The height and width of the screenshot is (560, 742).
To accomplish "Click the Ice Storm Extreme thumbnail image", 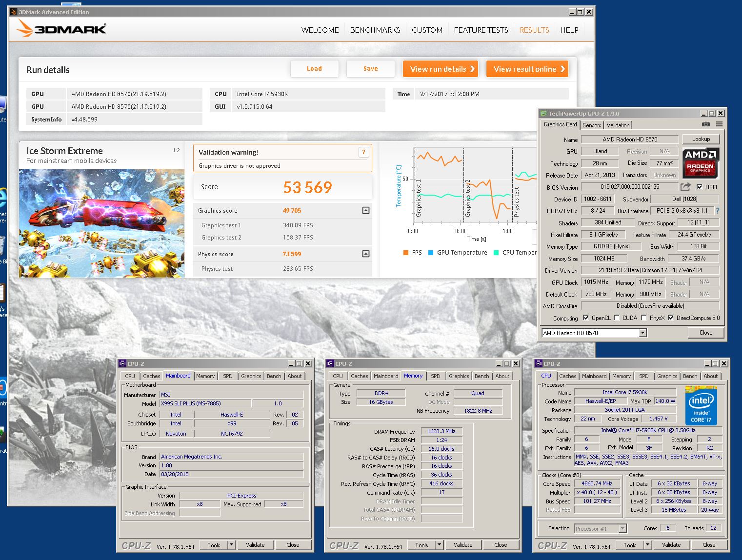I will [101, 223].
